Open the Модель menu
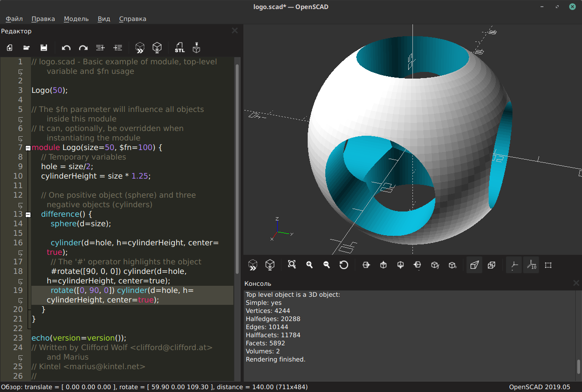This screenshot has height=392, width=582. click(76, 19)
